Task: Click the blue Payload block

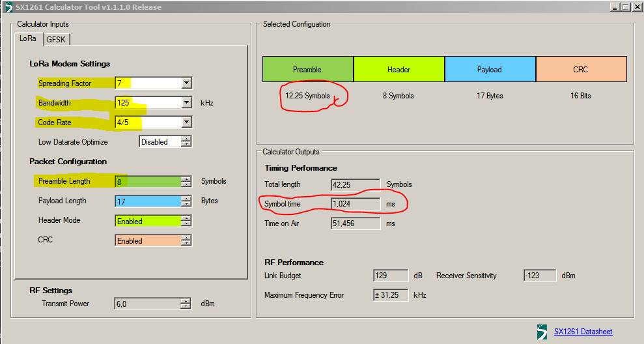Action: [x=490, y=69]
